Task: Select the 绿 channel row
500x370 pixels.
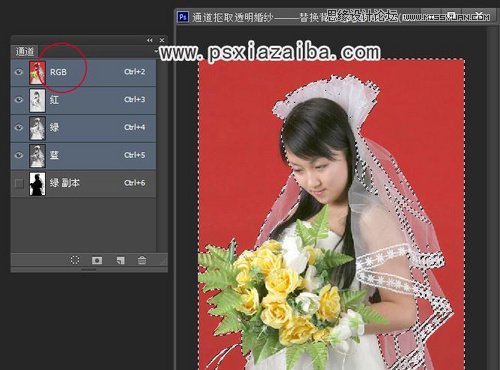Action: (x=83, y=128)
